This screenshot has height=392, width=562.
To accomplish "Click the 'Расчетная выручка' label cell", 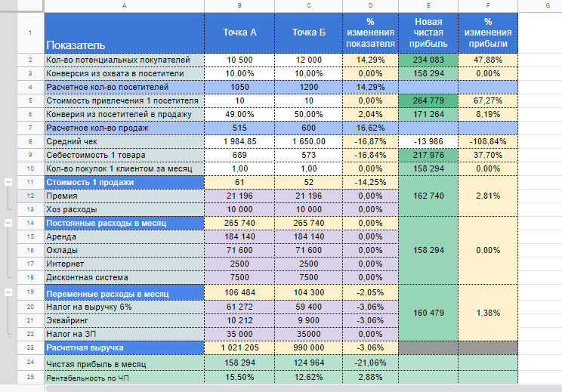I will [x=125, y=348].
